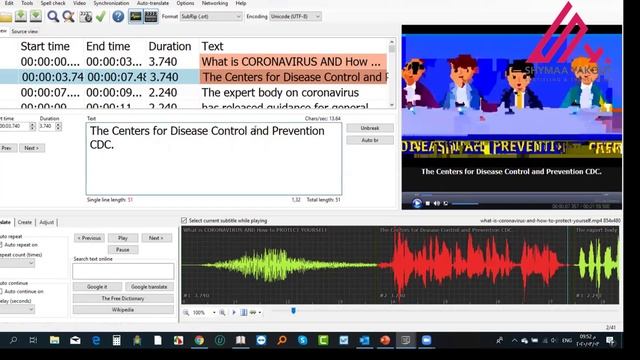Open the Options menu
Screen dimensions: 640x360
coord(185,3)
